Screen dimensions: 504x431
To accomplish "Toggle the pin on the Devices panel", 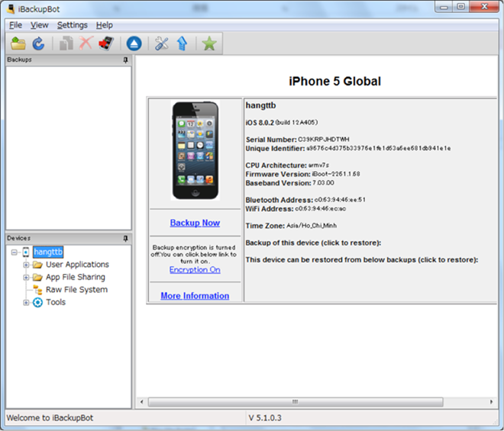I will (x=126, y=238).
